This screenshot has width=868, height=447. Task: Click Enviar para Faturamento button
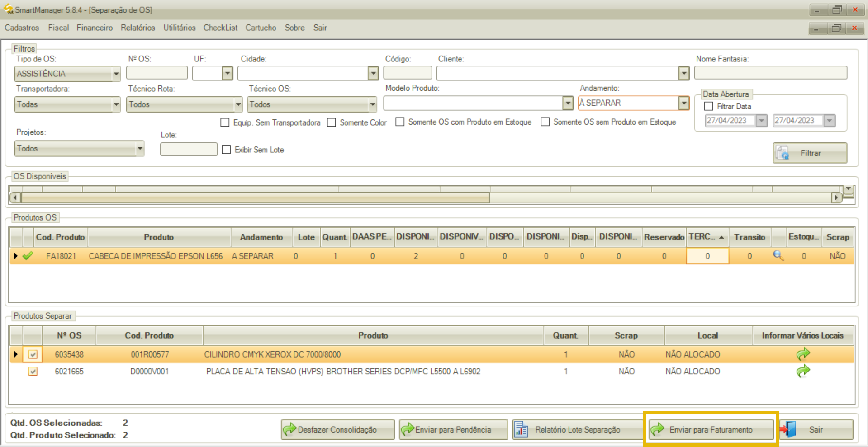point(711,429)
